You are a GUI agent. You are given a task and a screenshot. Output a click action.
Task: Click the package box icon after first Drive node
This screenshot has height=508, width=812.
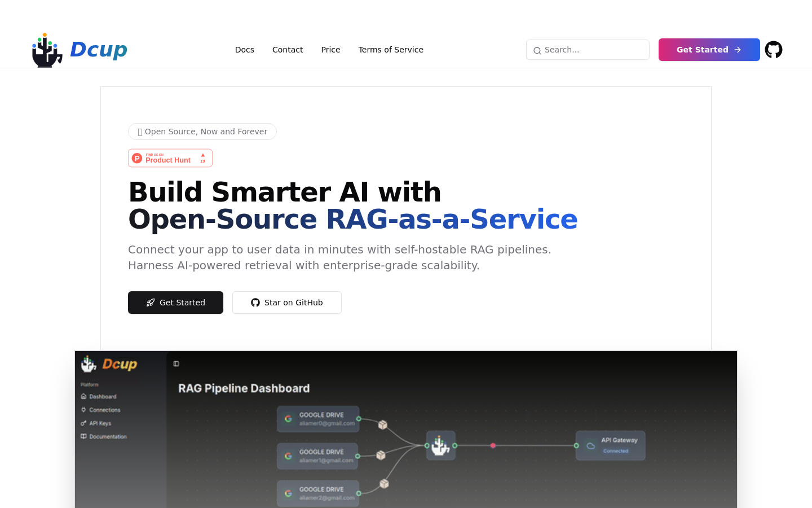click(x=383, y=424)
